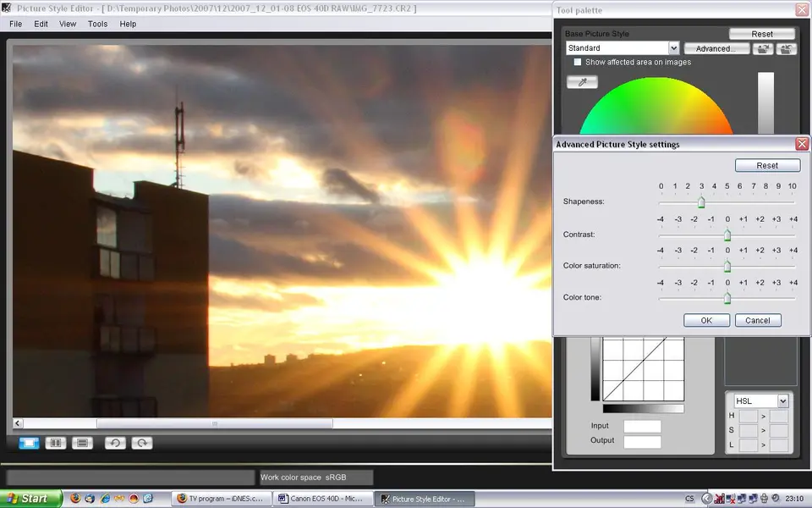Expand the HSL color mode dropdown
812x508 pixels.
pyautogui.click(x=782, y=400)
